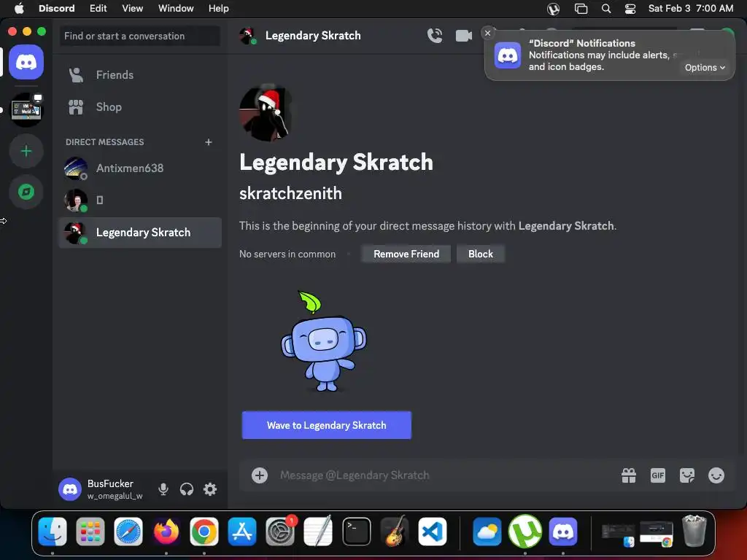Open conversation with Antixmen638
Screen dimensions: 747x560
140,168
